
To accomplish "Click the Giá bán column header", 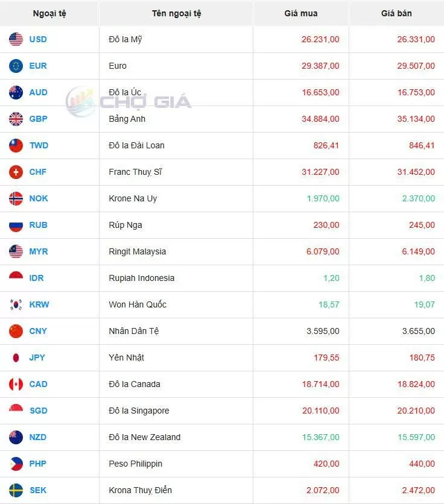I will coord(396,13).
